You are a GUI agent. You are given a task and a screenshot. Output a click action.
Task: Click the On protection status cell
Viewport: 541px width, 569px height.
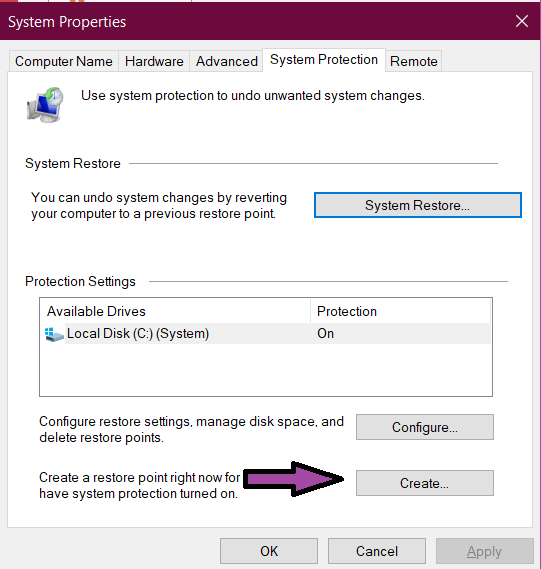pyautogui.click(x=325, y=333)
